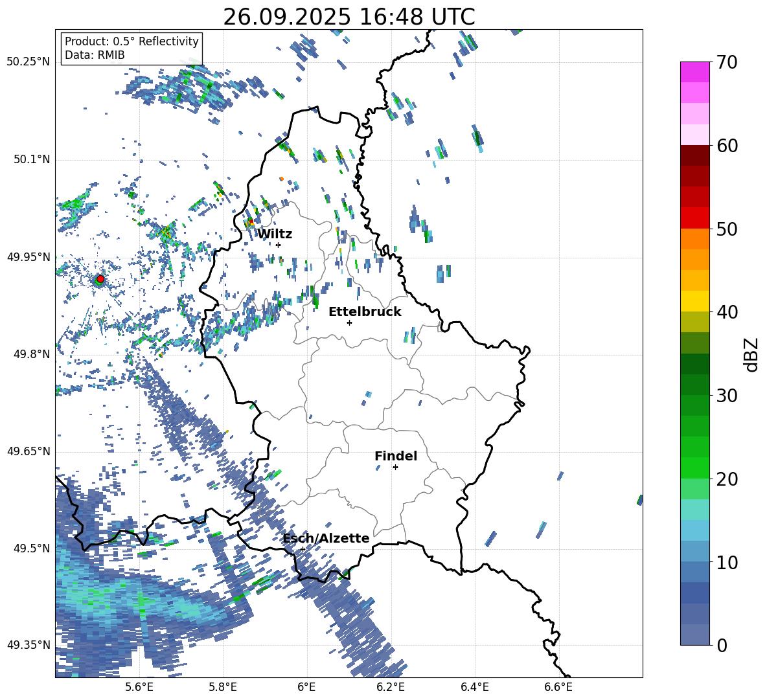Click the colorbar 60 tick label
The image size is (767, 700).
point(727,146)
